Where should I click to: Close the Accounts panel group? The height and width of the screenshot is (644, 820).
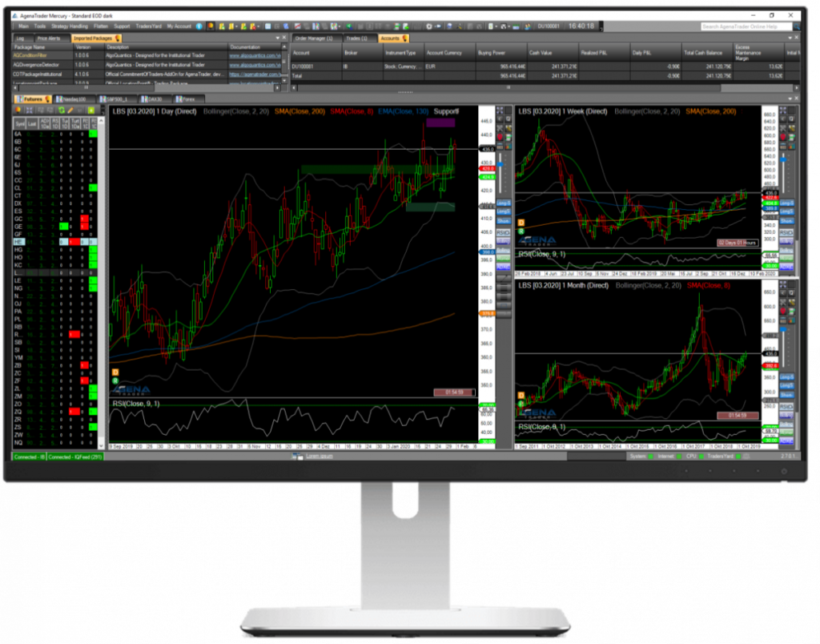(x=797, y=38)
